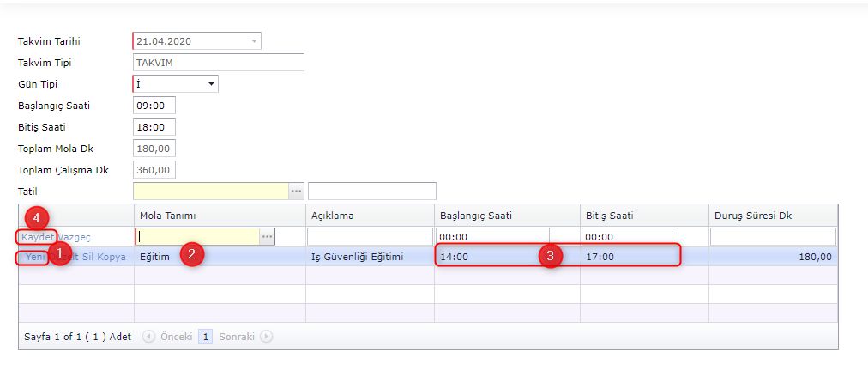The image size is (868, 371).
Task: Select the İş Güvenliği Eğitimi cell
Action: (x=369, y=257)
